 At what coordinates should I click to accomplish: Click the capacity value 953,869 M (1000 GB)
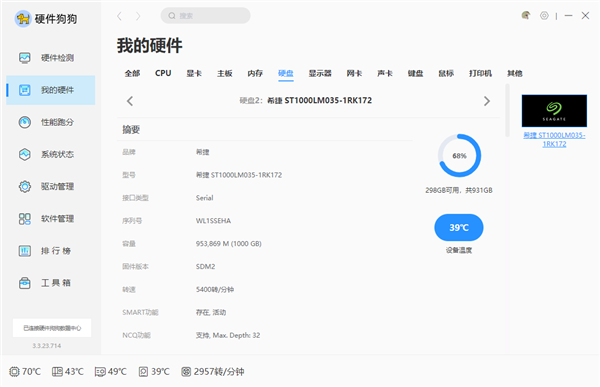tap(228, 244)
